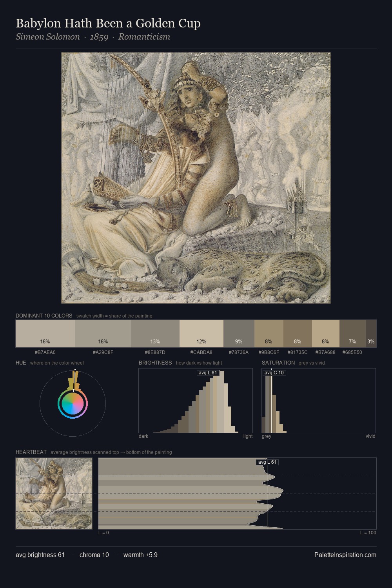
Task: Choose the #B7A688 swatch
Action: click(326, 334)
